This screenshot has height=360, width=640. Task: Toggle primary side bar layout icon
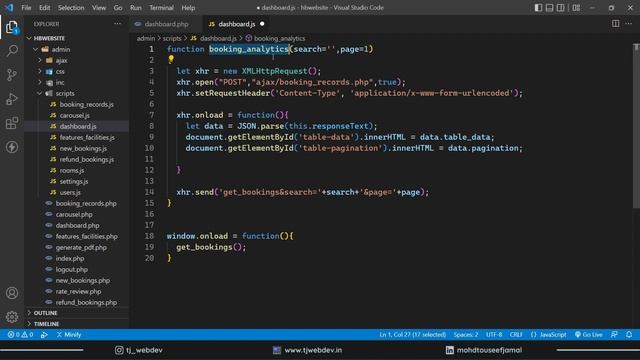538,7
